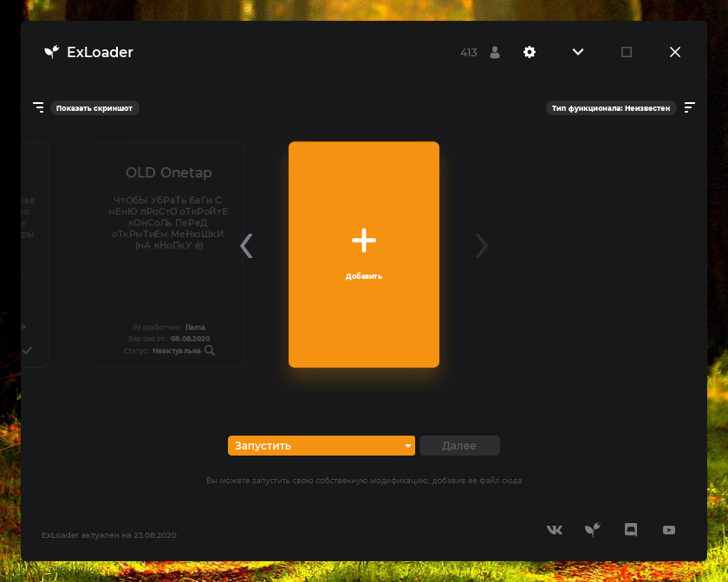Toggle the checkmark on the leftmost card
The width and height of the screenshot is (728, 582).
coord(28,351)
